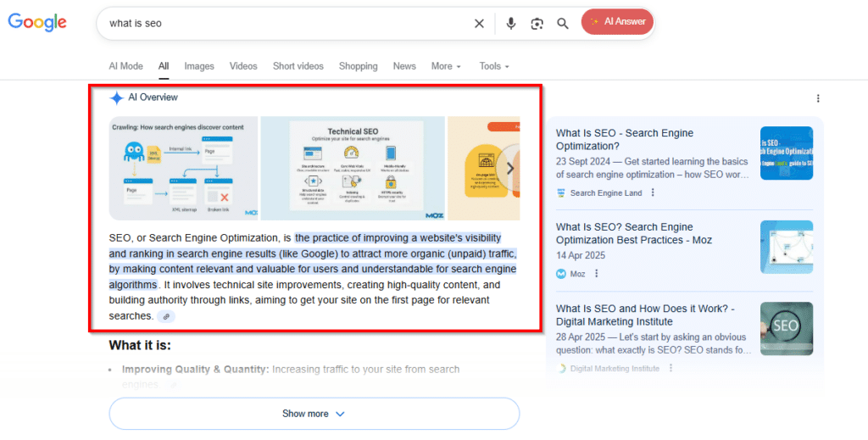868x440 pixels.
Task: Click the Technical SEO infographic thumbnail
Action: coord(352,168)
